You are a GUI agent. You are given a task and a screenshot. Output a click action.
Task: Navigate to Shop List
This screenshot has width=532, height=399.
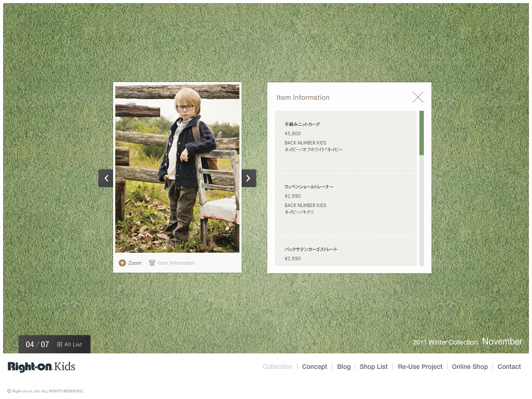[x=373, y=367]
